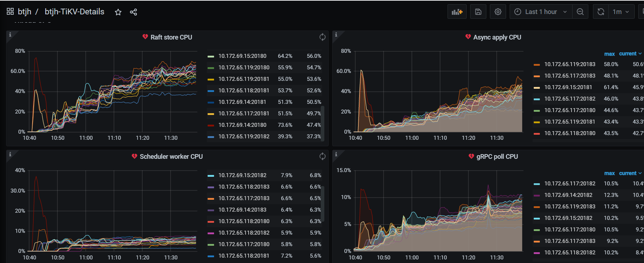The image size is (644, 263).
Task: Refresh the dashboard now
Action: tap(601, 12)
